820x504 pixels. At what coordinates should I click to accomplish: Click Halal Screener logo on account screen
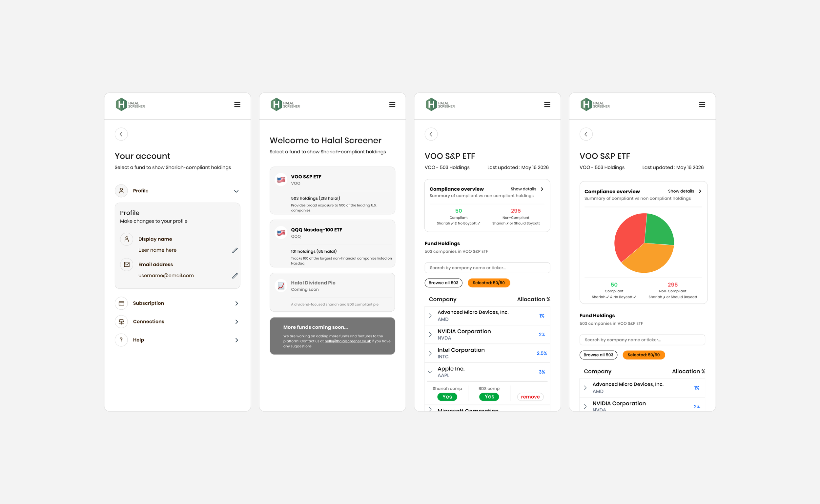coord(130,105)
